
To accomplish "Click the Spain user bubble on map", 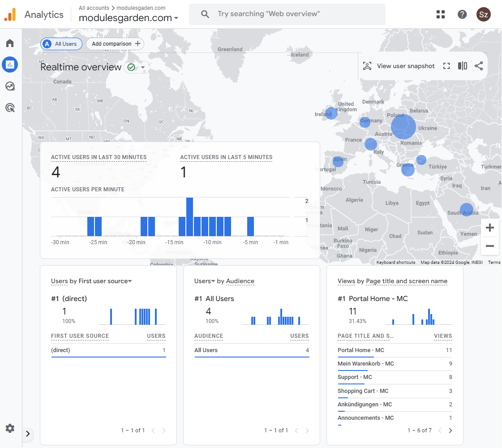I will pyautogui.click(x=338, y=161).
